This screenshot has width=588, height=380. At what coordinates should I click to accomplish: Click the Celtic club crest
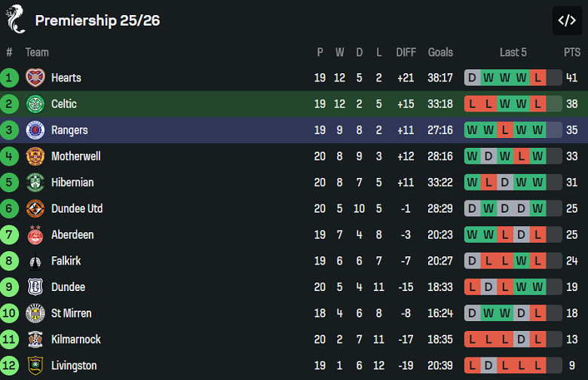click(35, 104)
